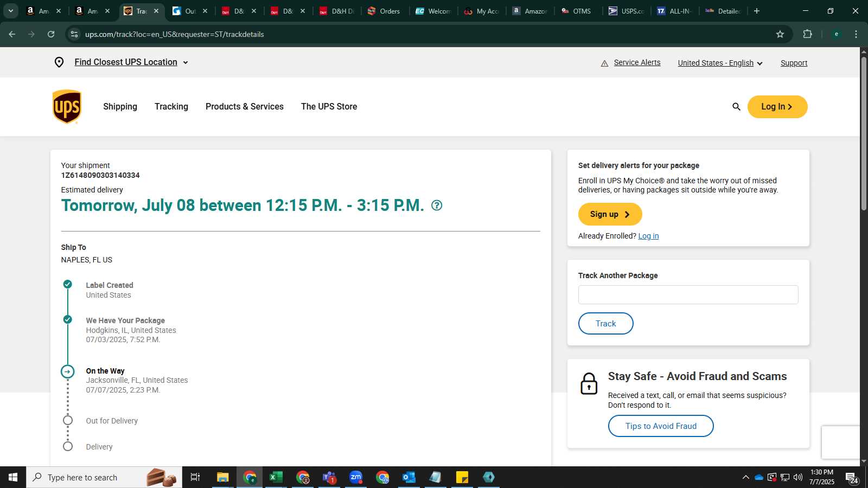Open Microsoft Teams from the taskbar
This screenshot has width=868, height=488.
pos(329,477)
